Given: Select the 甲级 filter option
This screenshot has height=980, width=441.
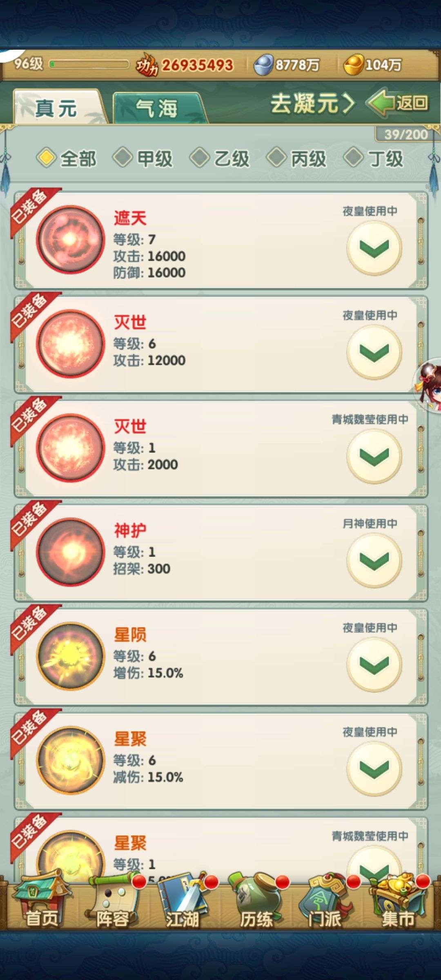Looking at the screenshot, I should pyautogui.click(x=143, y=158).
